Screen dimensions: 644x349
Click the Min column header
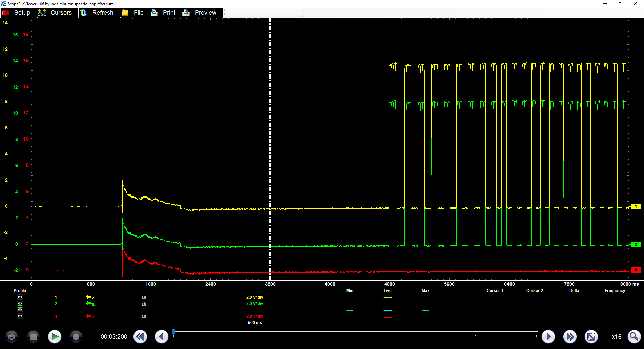(x=350, y=291)
